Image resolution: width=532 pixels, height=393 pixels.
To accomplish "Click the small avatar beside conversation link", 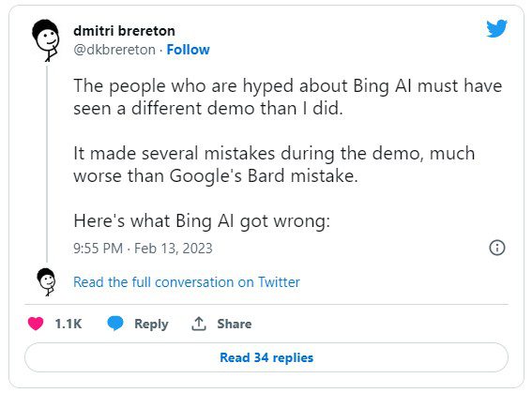I will [47, 281].
